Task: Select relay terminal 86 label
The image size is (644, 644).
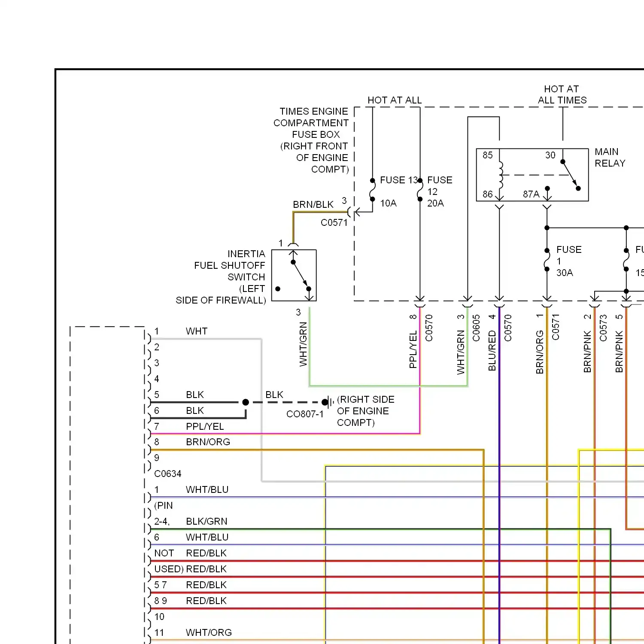Action: pyautogui.click(x=487, y=194)
